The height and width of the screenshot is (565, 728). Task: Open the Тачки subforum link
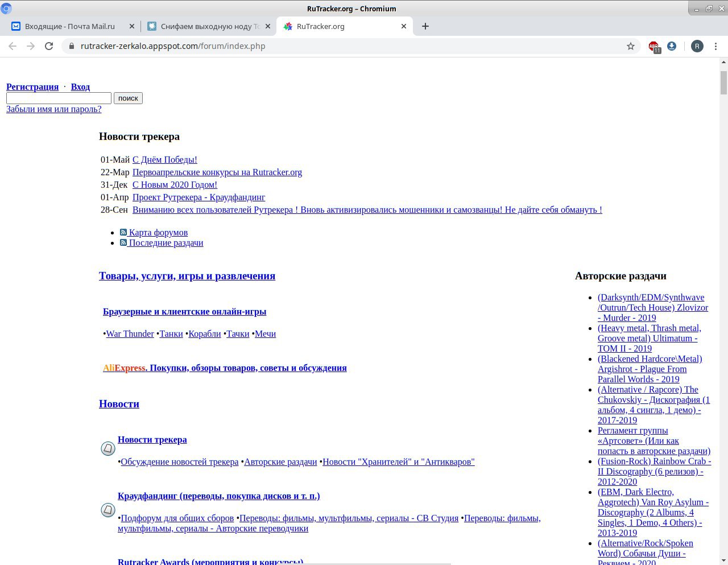(238, 334)
